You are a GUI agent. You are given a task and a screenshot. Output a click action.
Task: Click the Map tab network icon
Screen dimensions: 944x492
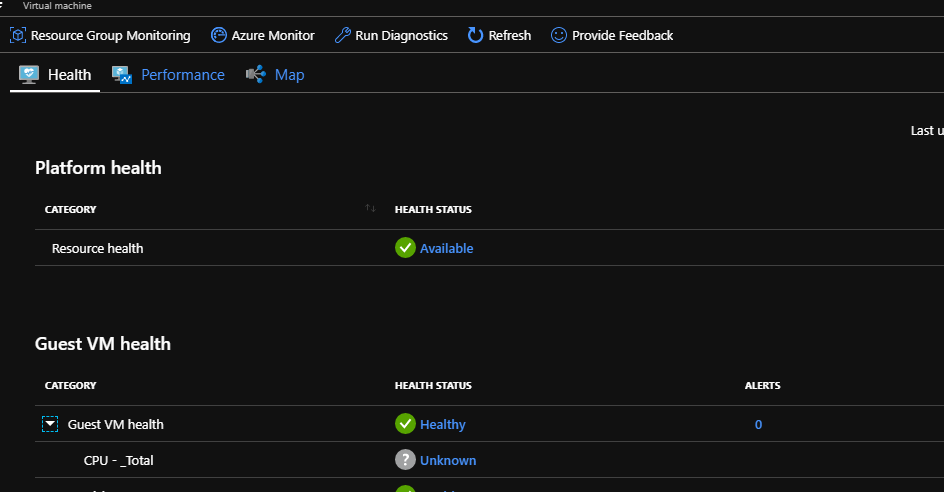[255, 75]
